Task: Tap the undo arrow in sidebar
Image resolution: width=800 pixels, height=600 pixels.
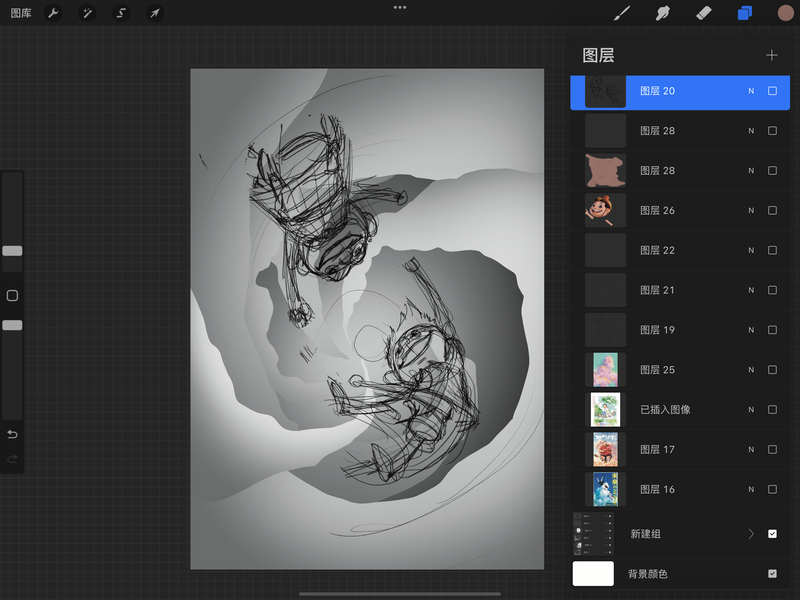Action: (12, 434)
